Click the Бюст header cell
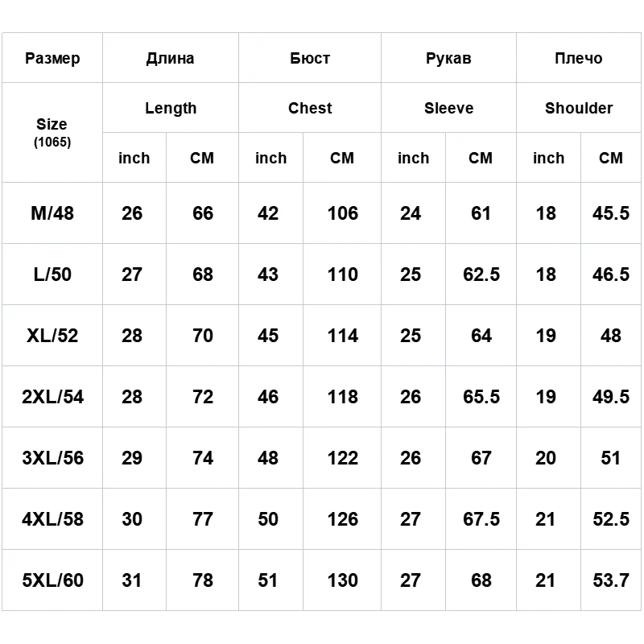644x644 pixels. 310,58
